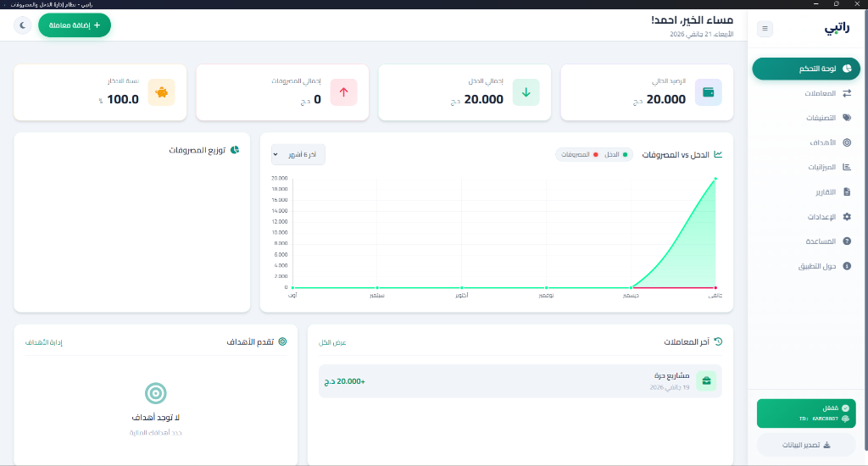Click the تصدير البيانات export button
Screen dimensions: 868x466
tap(806, 445)
